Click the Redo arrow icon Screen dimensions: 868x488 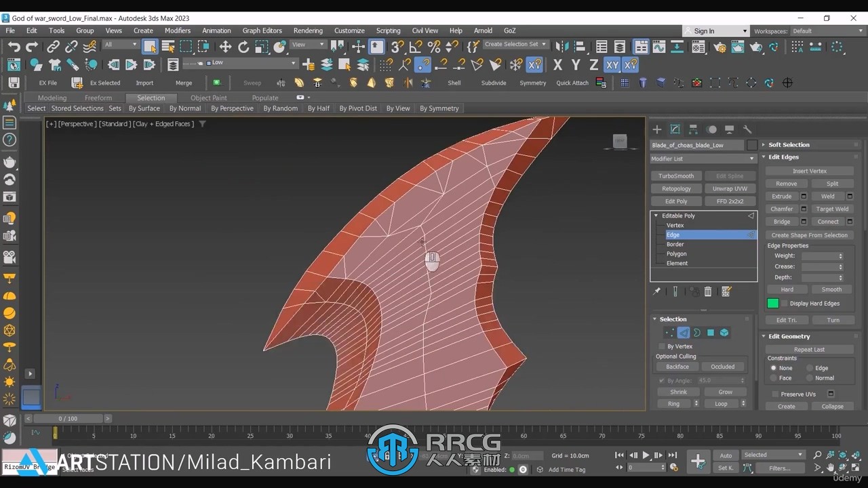tap(32, 47)
